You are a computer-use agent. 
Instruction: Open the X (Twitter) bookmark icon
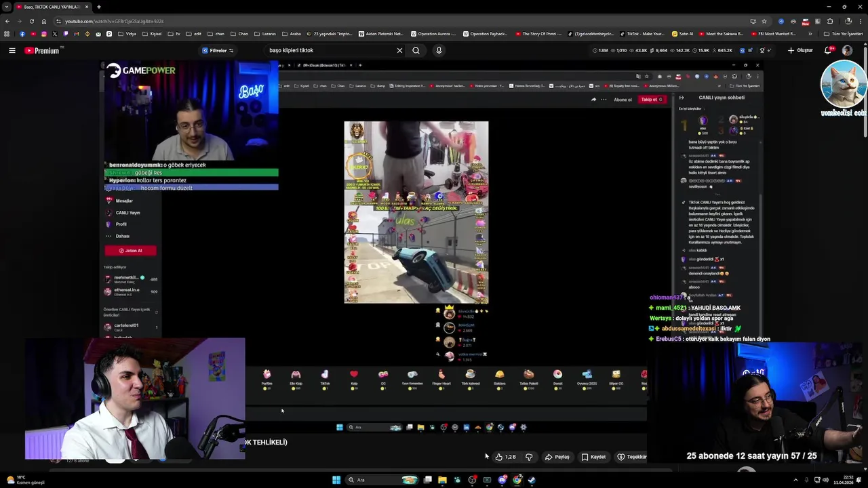pos(55,34)
